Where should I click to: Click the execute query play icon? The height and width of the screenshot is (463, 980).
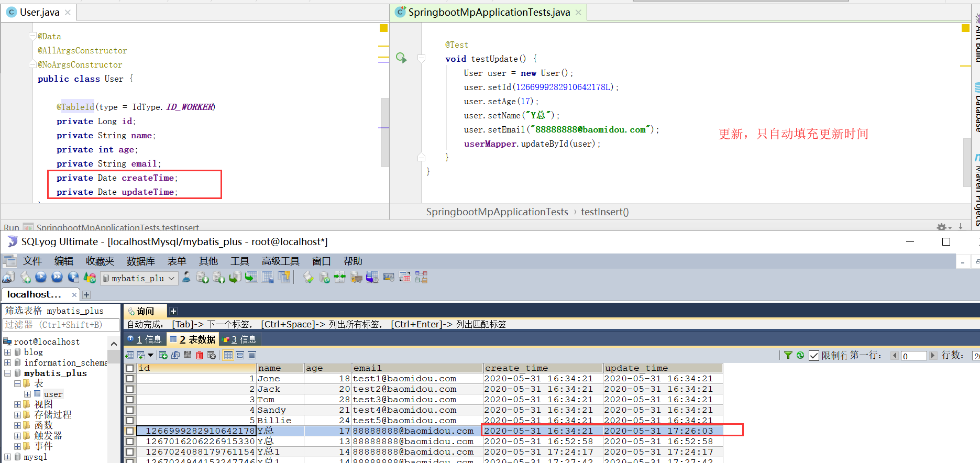41,278
